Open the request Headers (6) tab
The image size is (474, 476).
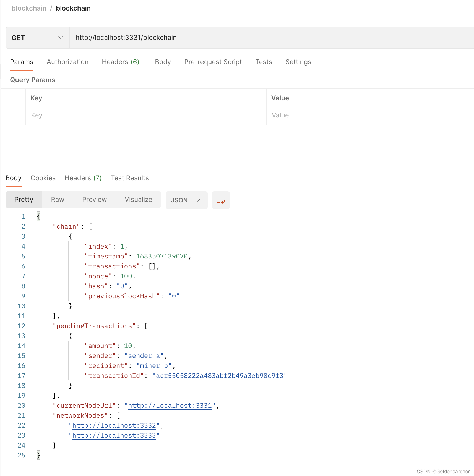(121, 62)
